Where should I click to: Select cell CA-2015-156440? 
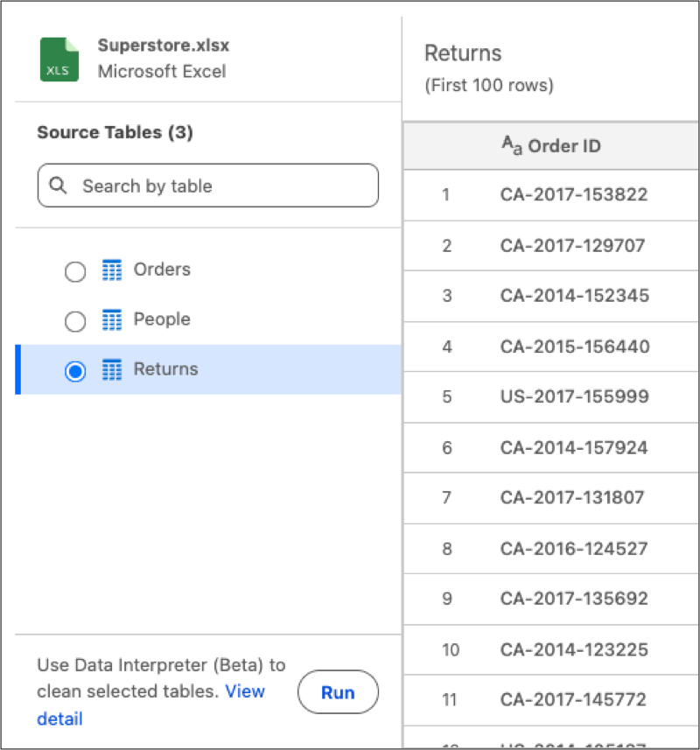(575, 347)
